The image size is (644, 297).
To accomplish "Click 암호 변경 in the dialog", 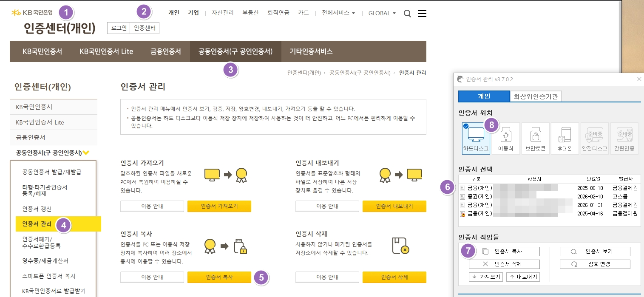I will [x=595, y=264].
